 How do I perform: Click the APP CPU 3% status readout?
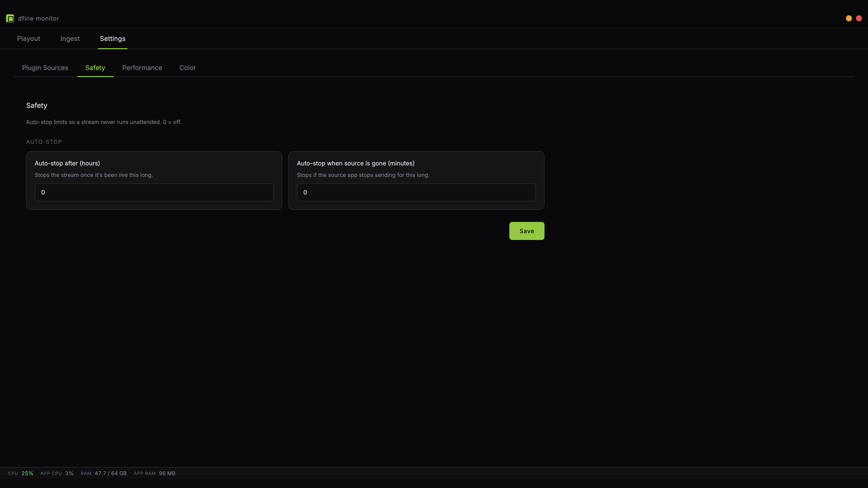pyautogui.click(x=57, y=473)
